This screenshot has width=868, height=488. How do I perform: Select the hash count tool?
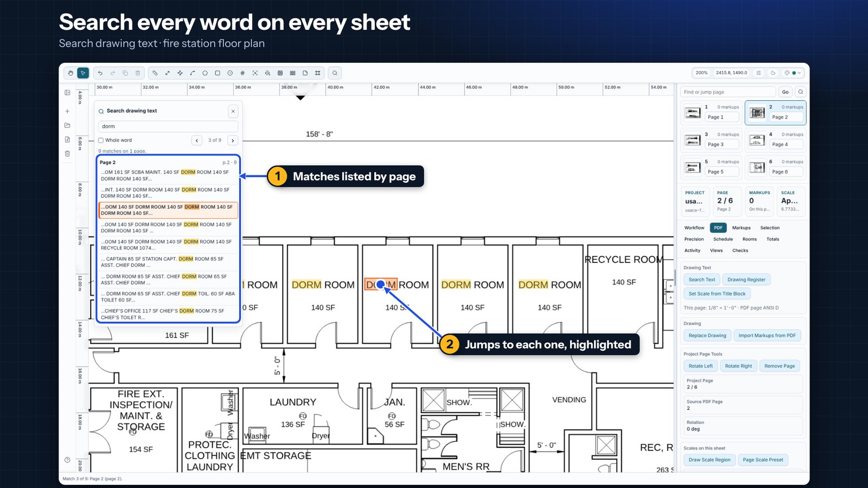(x=242, y=73)
